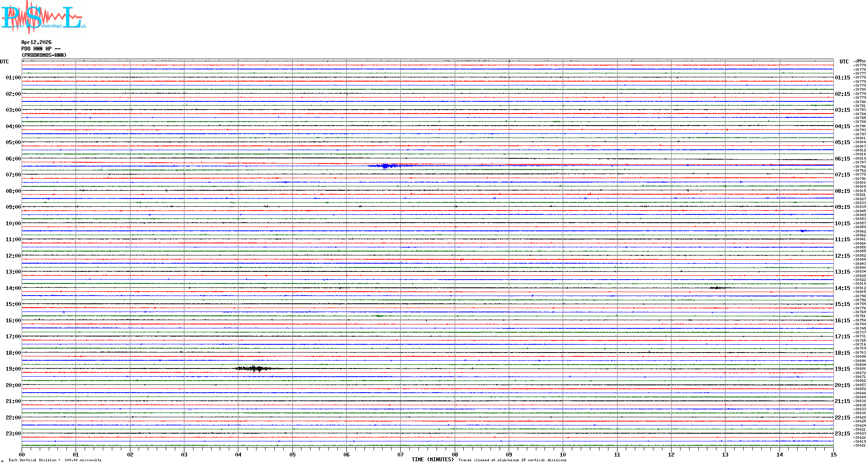Image resolution: width=868 pixels, height=466 pixels.
Task: Click the Apr 12, 2026 date label
Action: [x=36, y=42]
